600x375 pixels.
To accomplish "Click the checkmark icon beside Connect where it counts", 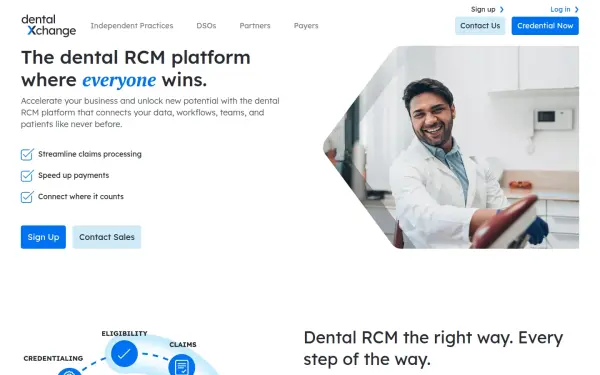I will pyautogui.click(x=27, y=197).
